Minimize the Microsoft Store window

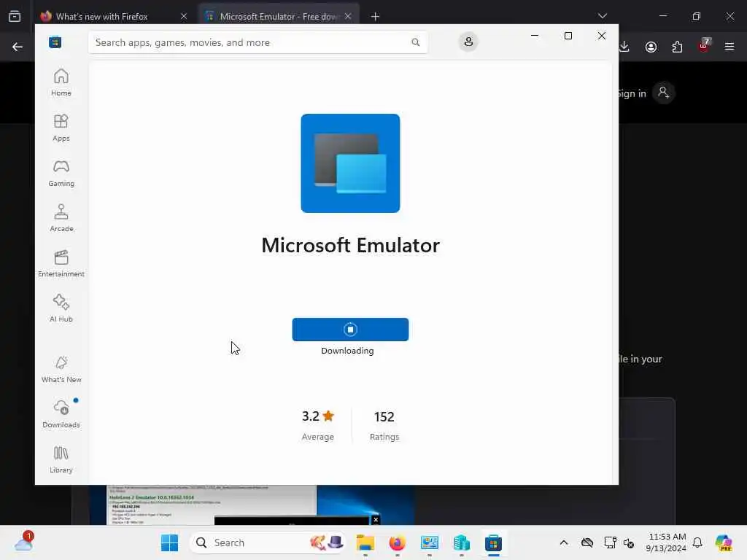pyautogui.click(x=535, y=36)
